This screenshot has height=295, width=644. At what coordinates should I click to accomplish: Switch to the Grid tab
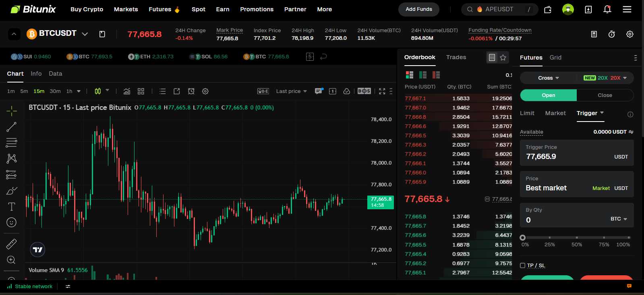[x=555, y=58]
